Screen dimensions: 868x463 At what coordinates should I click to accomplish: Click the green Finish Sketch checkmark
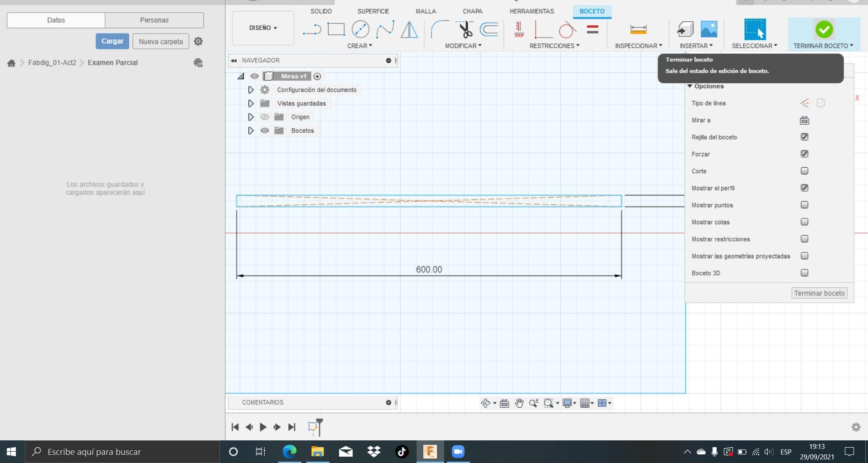[824, 29]
